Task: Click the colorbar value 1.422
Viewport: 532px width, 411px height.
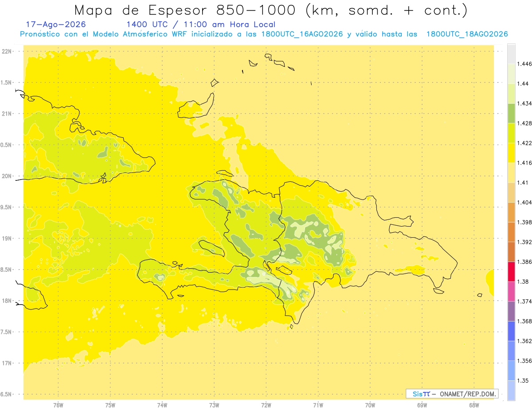Action: click(524, 143)
